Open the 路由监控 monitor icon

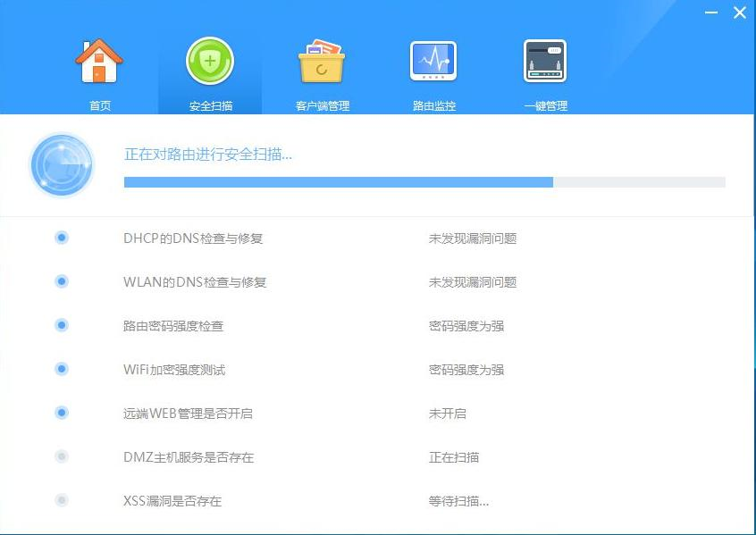pyautogui.click(x=433, y=61)
